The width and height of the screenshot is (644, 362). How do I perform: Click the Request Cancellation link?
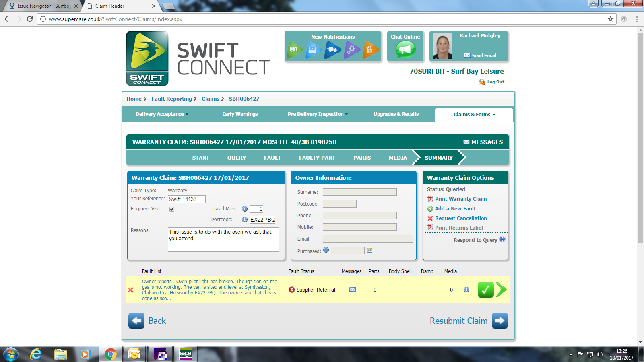click(460, 218)
